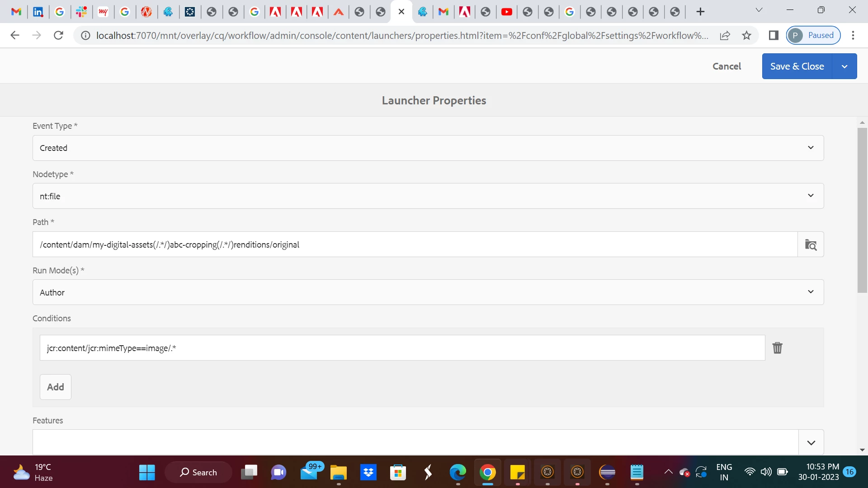Reload the page
The height and width of the screenshot is (488, 868).
(x=58, y=35)
